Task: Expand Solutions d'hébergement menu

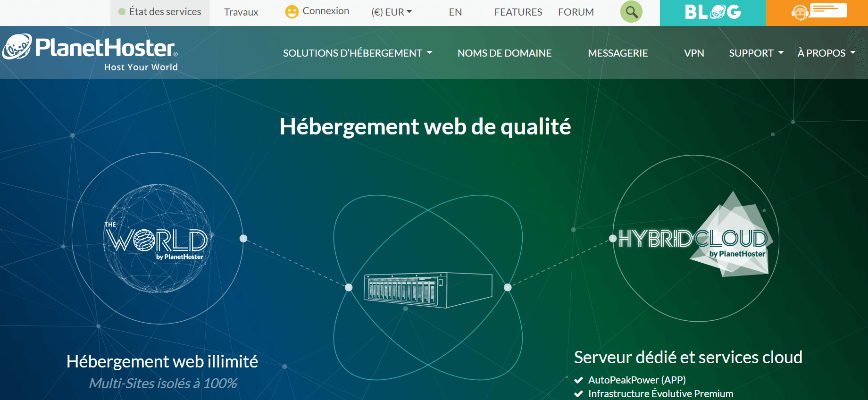Action: pyautogui.click(x=358, y=53)
